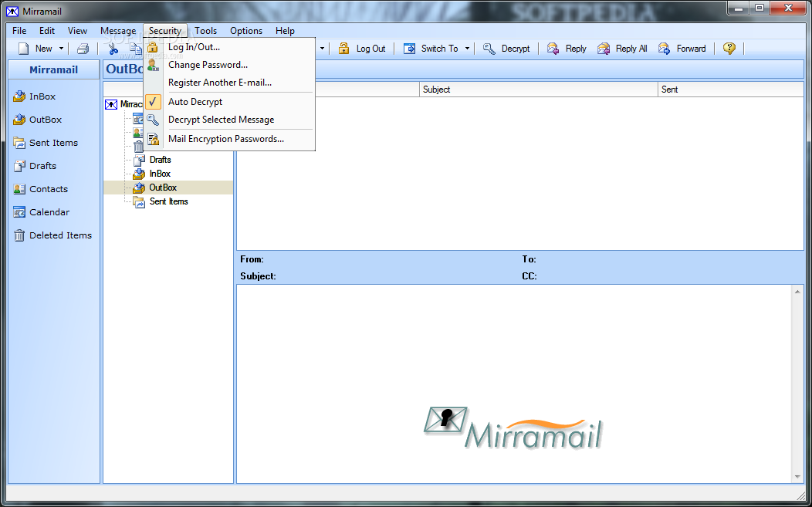The height and width of the screenshot is (507, 812).
Task: Click the Decrypt Selected Message key icon
Action: (x=153, y=120)
